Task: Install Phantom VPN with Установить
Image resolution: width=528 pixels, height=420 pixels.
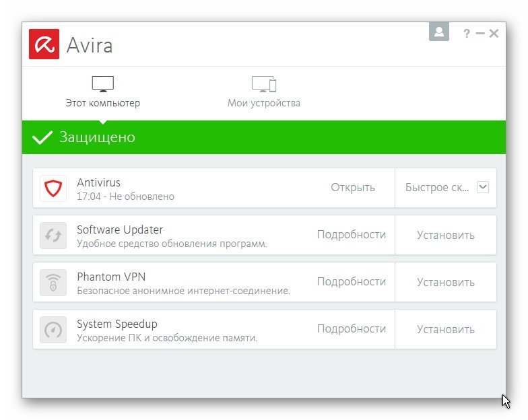Action: tap(445, 282)
